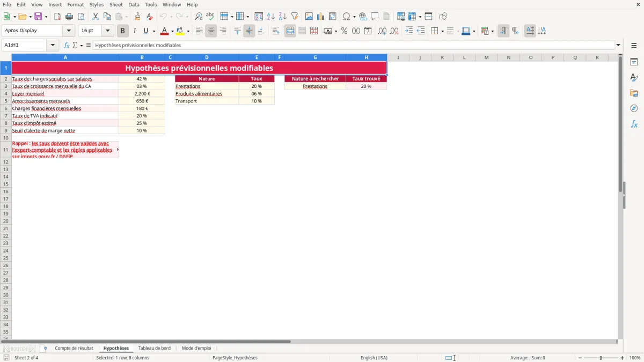Open the sidebar Properties panel icon
The height and width of the screenshot is (362, 644).
pyautogui.click(x=634, y=62)
